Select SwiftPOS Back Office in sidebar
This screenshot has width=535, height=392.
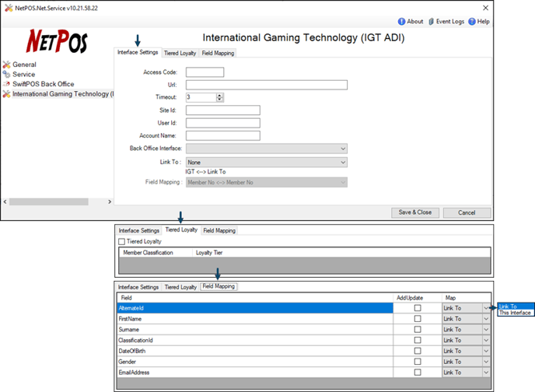43,84
